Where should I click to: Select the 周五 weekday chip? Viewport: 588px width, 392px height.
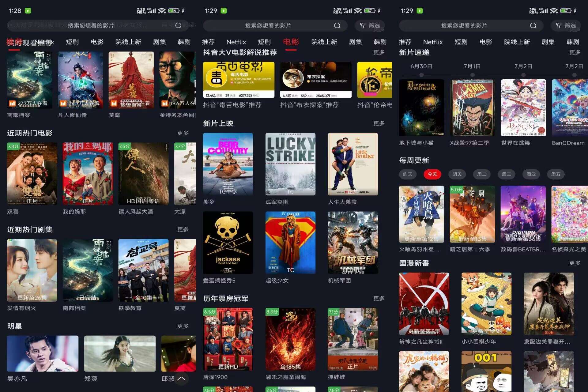(x=556, y=174)
